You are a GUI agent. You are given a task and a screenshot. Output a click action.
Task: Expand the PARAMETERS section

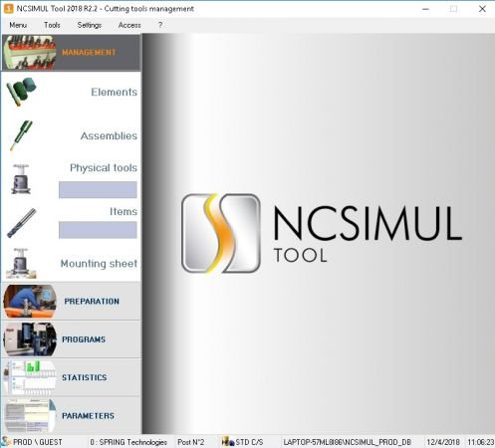tap(88, 416)
